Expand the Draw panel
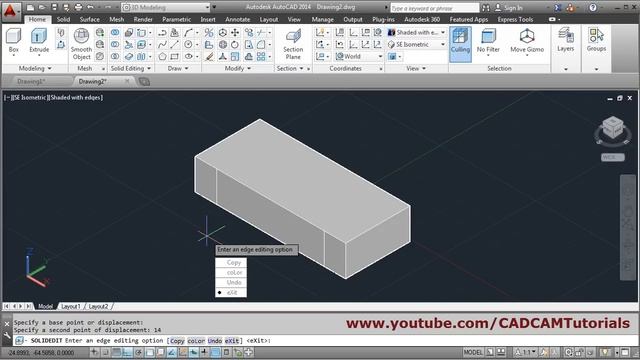Screen dimensions: 640x360 point(178,68)
